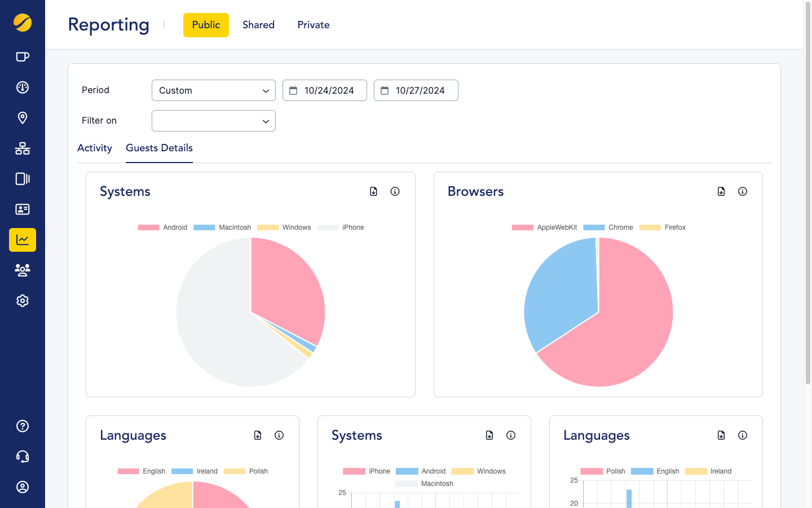Toggle Chrome legend in Browsers chart
Image resolution: width=812 pixels, height=508 pixels.
pos(608,227)
